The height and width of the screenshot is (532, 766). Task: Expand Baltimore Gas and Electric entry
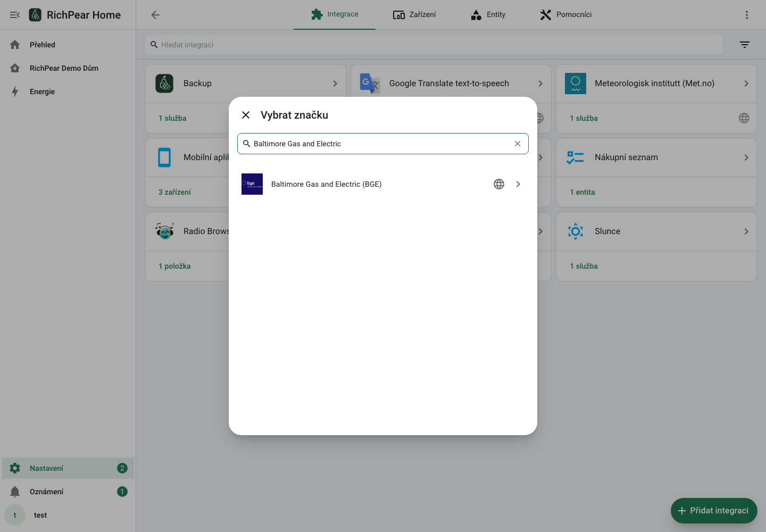coord(518,184)
